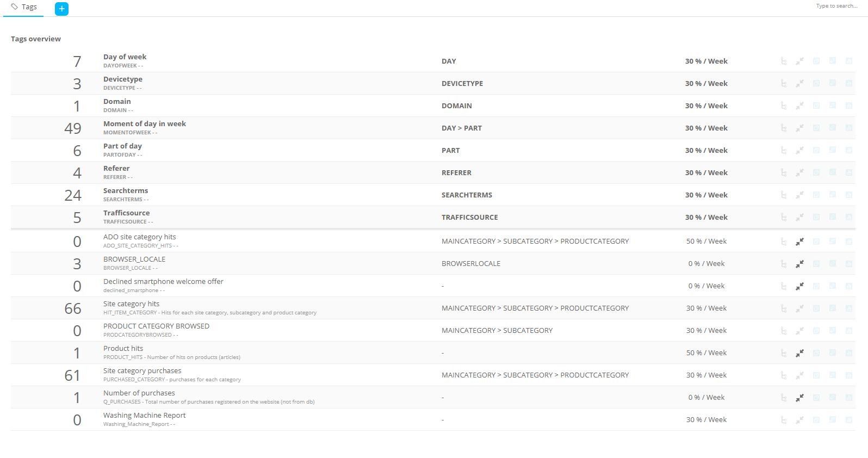Open hierarchy icon for Devicetype row
This screenshot has width=868, height=458.
[x=784, y=84]
